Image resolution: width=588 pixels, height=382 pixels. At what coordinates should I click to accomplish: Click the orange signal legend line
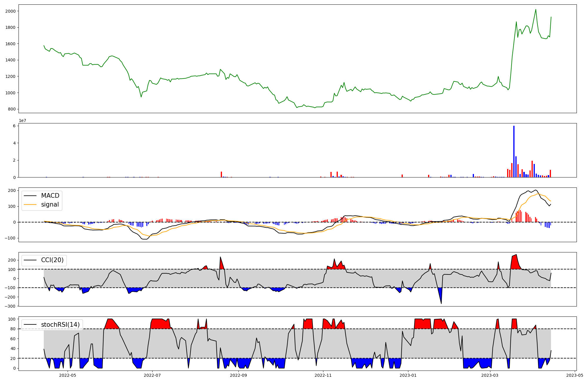30,205
